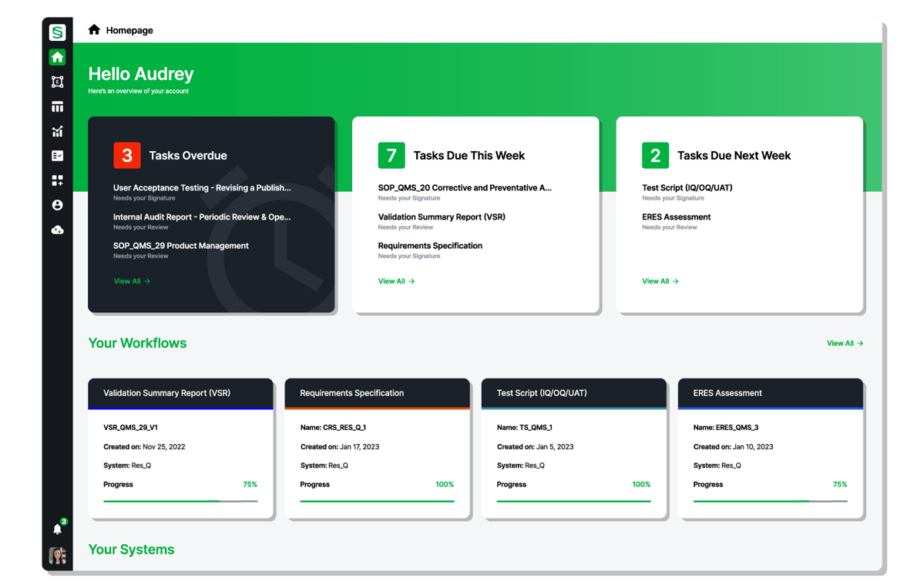Viewport: 924px width, 588px height.
Task: Click the cloud upload icon in sidebar
Action: coord(57,229)
